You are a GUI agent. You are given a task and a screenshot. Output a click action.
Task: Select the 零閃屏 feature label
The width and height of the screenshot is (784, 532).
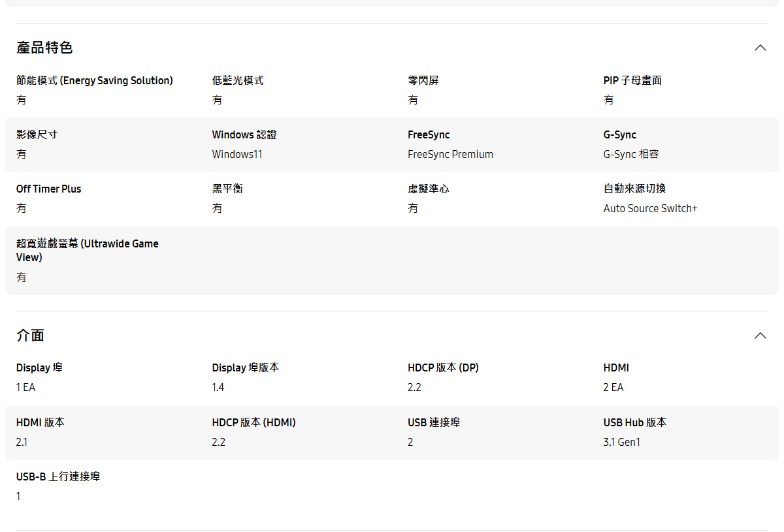[x=421, y=80]
